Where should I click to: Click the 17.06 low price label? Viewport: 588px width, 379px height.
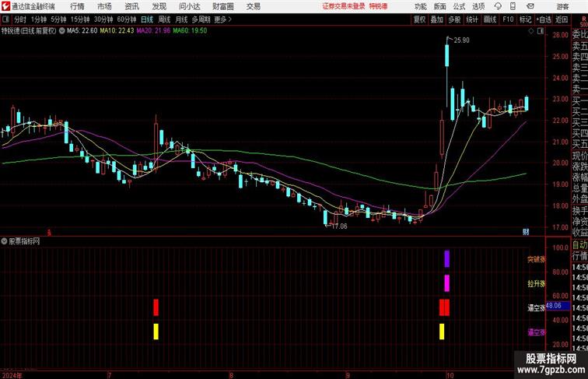click(x=339, y=226)
